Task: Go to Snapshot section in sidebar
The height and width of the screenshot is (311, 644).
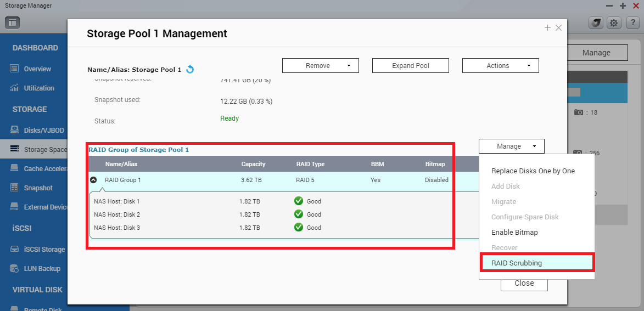Action: pyautogui.click(x=38, y=188)
